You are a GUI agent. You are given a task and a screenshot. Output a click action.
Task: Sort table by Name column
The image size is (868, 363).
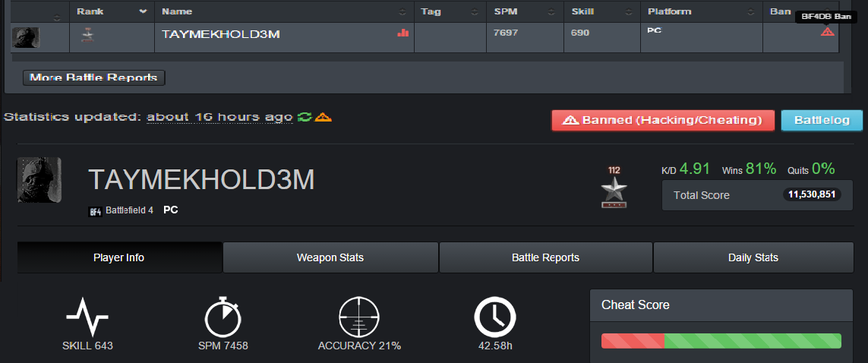click(284, 11)
